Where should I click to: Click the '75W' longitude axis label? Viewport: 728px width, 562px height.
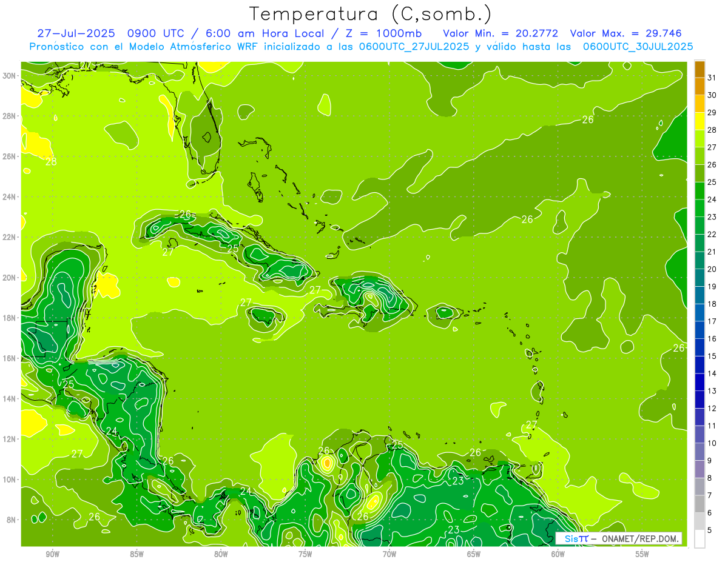point(305,554)
